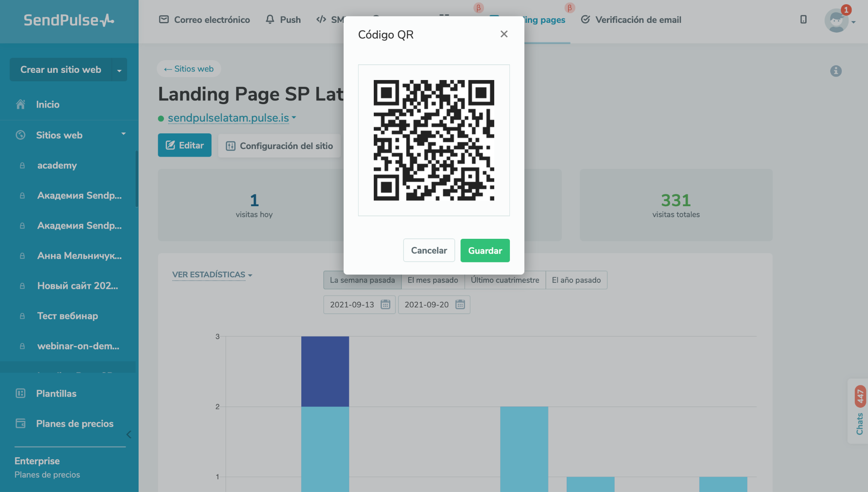The width and height of the screenshot is (868, 492).
Task: Click the Guardar button
Action: click(485, 250)
